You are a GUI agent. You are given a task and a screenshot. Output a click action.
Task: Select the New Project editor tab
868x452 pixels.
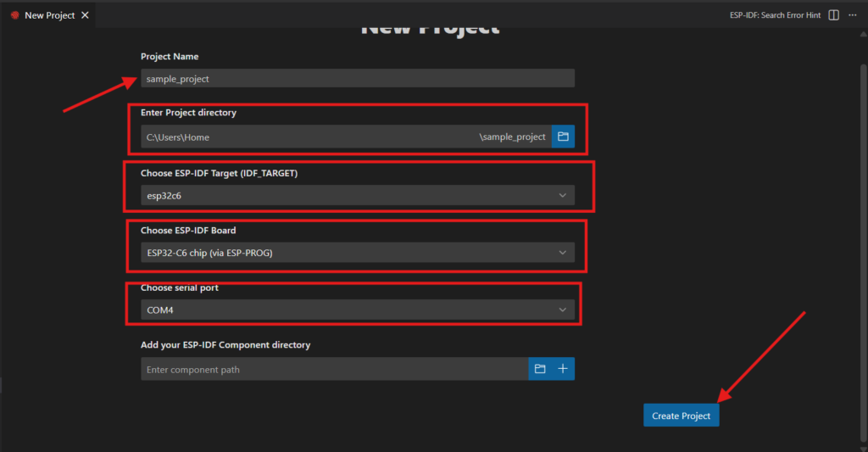click(x=49, y=15)
